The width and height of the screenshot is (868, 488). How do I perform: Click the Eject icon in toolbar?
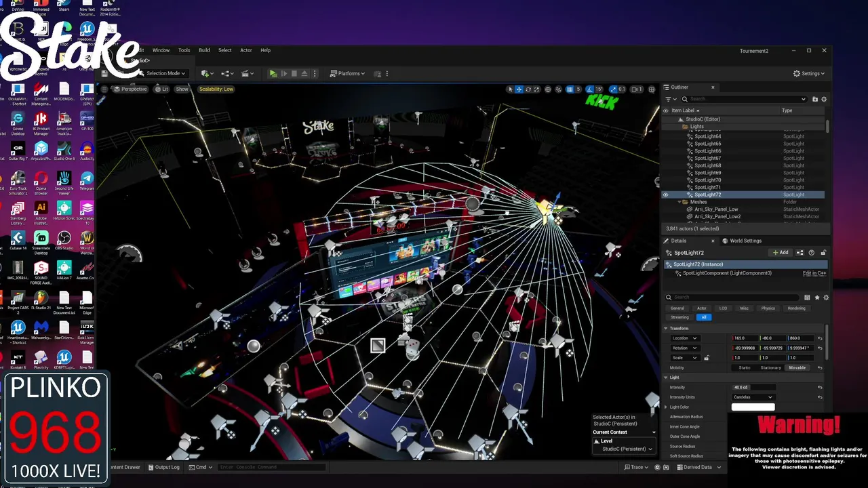coord(304,73)
